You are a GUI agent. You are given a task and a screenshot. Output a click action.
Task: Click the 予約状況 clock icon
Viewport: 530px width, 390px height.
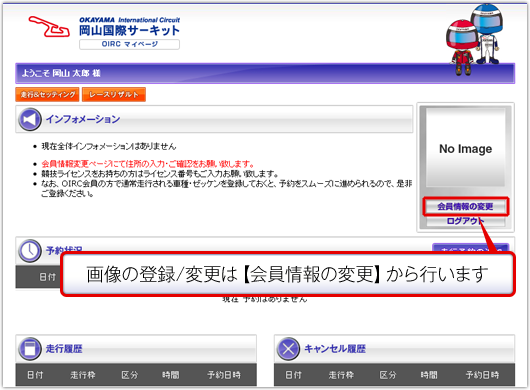coord(30,251)
